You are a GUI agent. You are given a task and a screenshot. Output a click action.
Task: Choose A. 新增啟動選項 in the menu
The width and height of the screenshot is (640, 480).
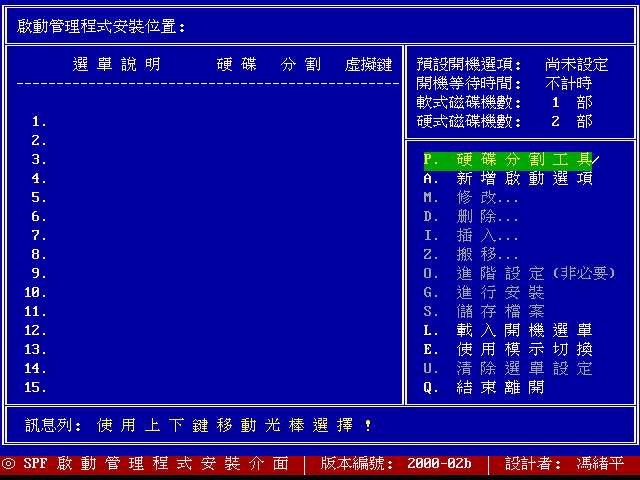507,179
